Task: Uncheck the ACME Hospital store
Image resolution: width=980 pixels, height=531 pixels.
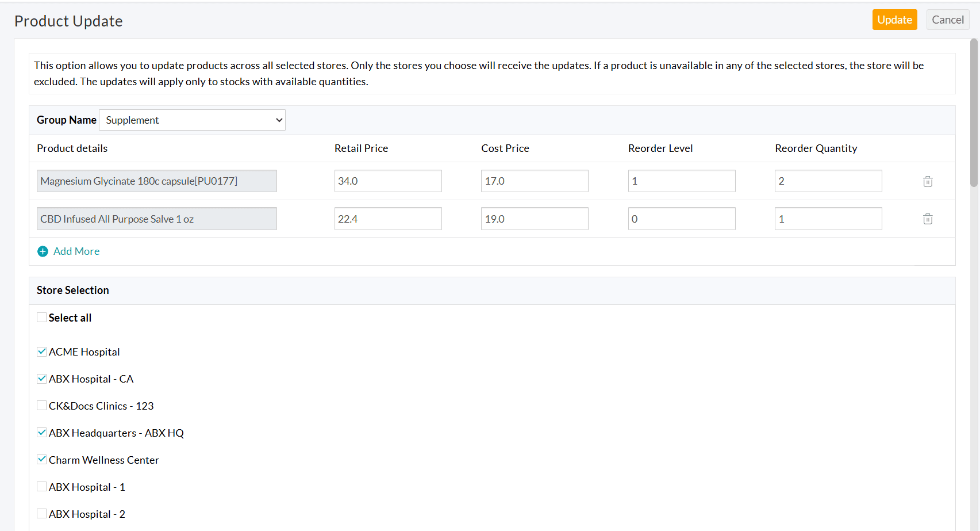Action: tap(42, 352)
